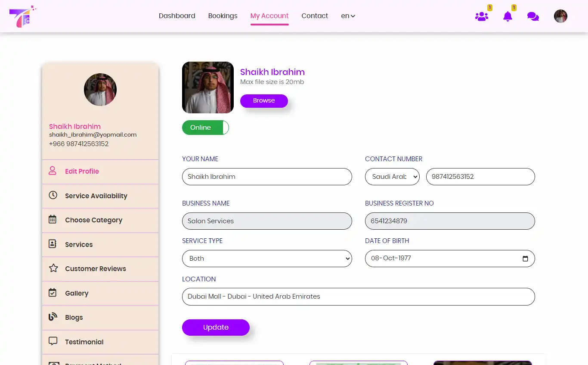Go to the Dashboard menu item
This screenshot has height=365, width=588.
tap(176, 16)
